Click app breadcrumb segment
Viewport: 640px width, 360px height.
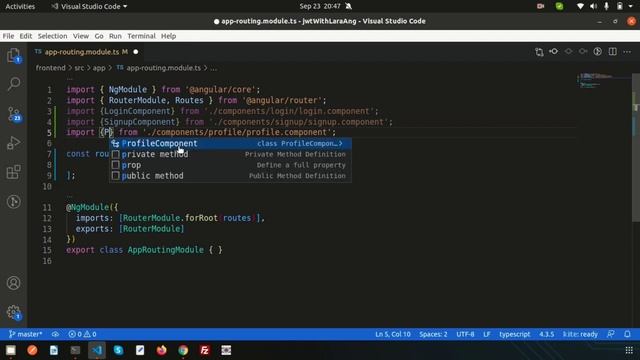(x=99, y=68)
